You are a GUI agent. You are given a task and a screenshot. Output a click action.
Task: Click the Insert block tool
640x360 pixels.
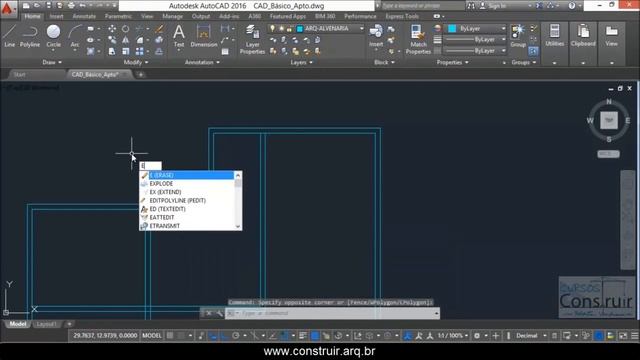click(376, 36)
